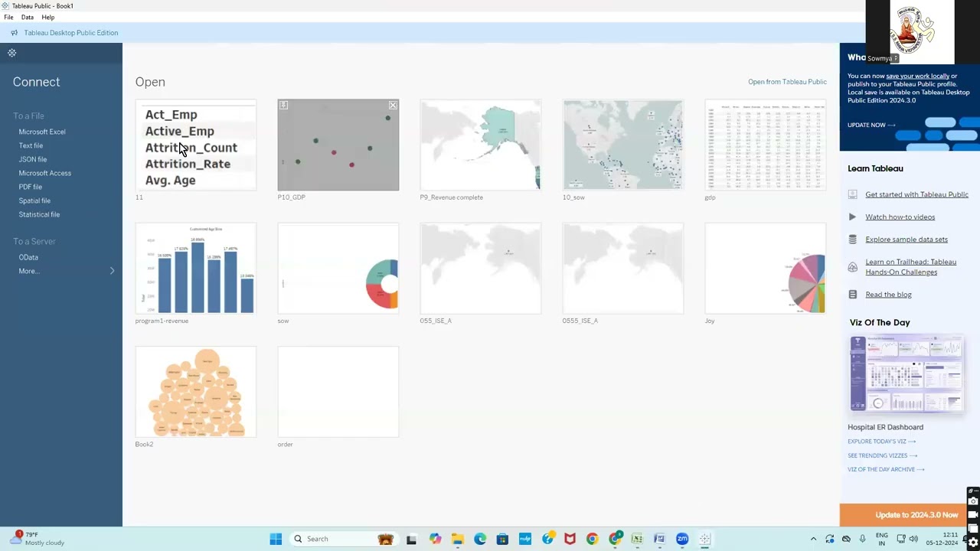This screenshot has width=980, height=551.
Task: Open the 10_sow workbook thumbnail
Action: [x=623, y=145]
